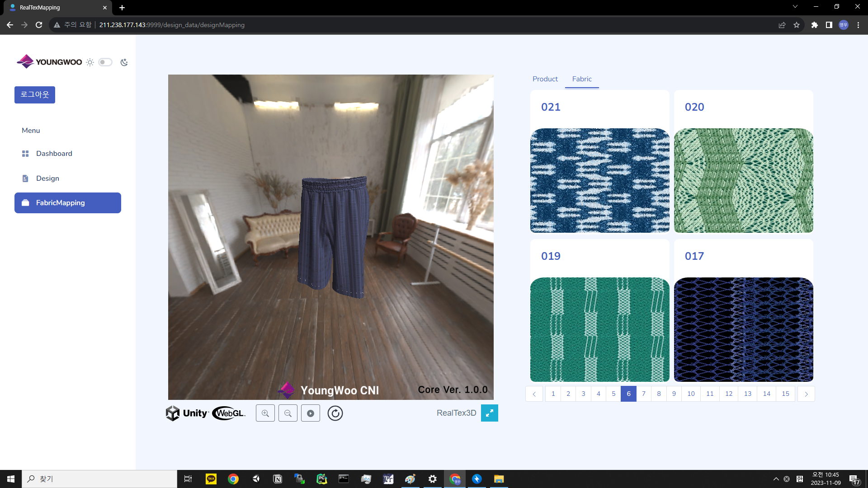The height and width of the screenshot is (488, 868).
Task: Reset the view with the circular refresh icon
Action: [x=335, y=413]
